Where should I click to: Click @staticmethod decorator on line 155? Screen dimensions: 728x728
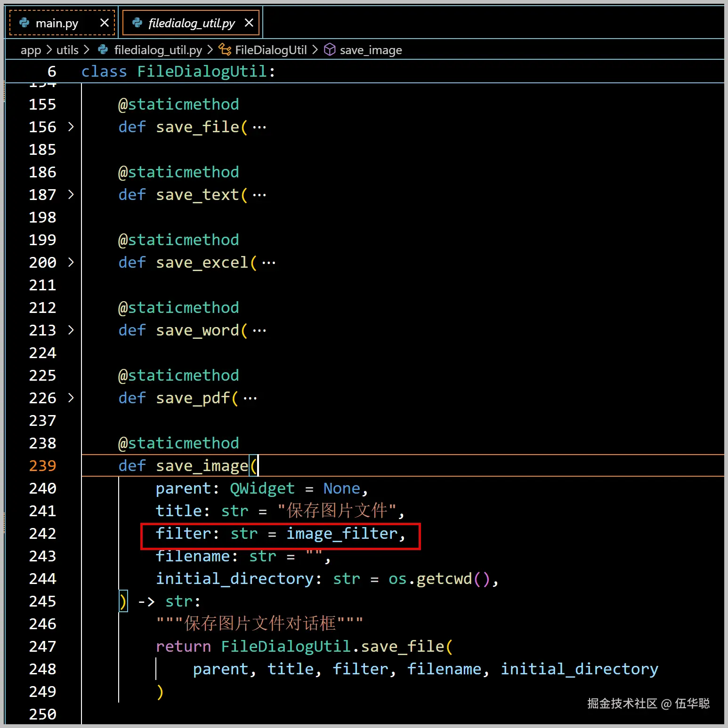tap(178, 104)
